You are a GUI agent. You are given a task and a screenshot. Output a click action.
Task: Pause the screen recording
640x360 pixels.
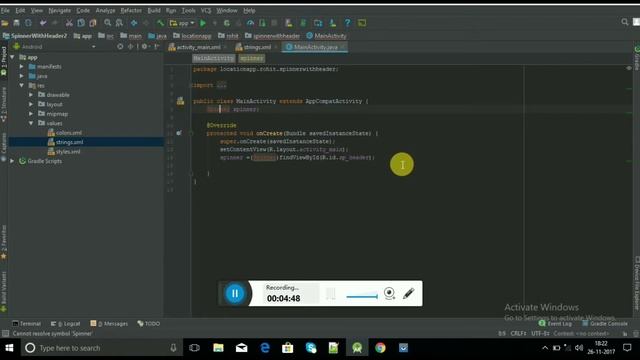(x=235, y=293)
